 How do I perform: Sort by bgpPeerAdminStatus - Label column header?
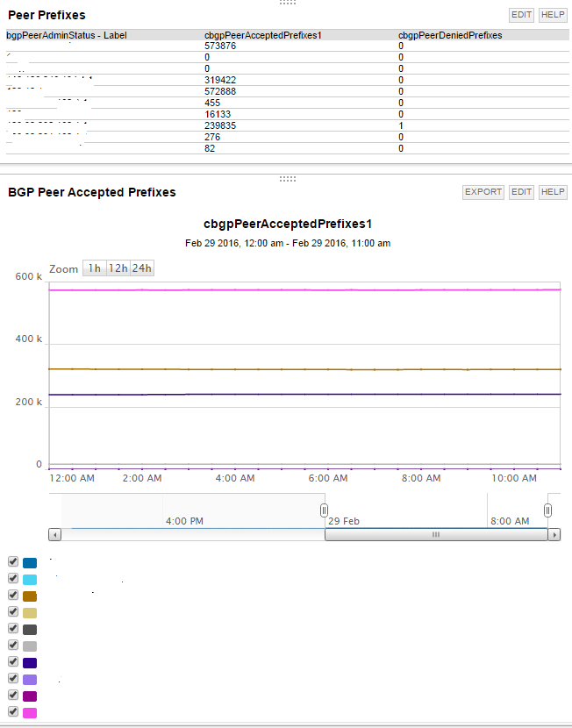(67, 35)
